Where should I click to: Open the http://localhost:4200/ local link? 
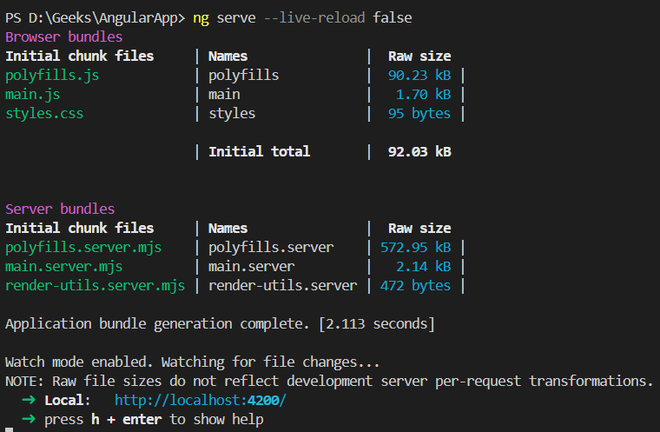200,400
